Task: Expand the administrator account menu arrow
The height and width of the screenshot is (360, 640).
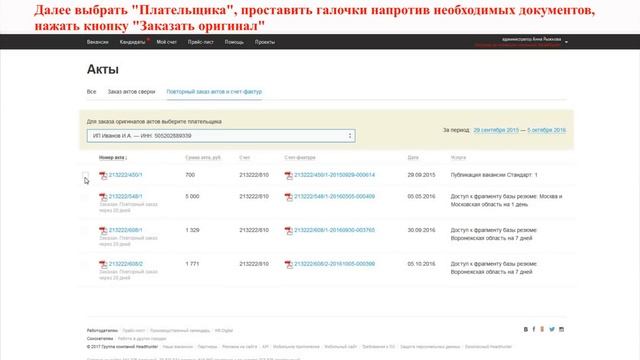Action: pos(566,42)
